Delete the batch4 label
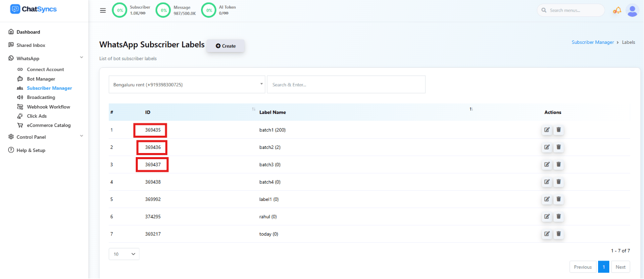The image size is (644, 279). (x=559, y=182)
